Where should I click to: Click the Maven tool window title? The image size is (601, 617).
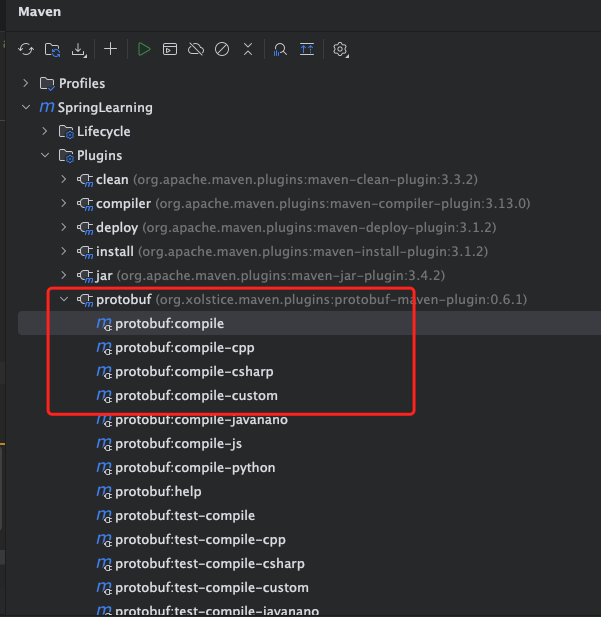click(x=39, y=12)
